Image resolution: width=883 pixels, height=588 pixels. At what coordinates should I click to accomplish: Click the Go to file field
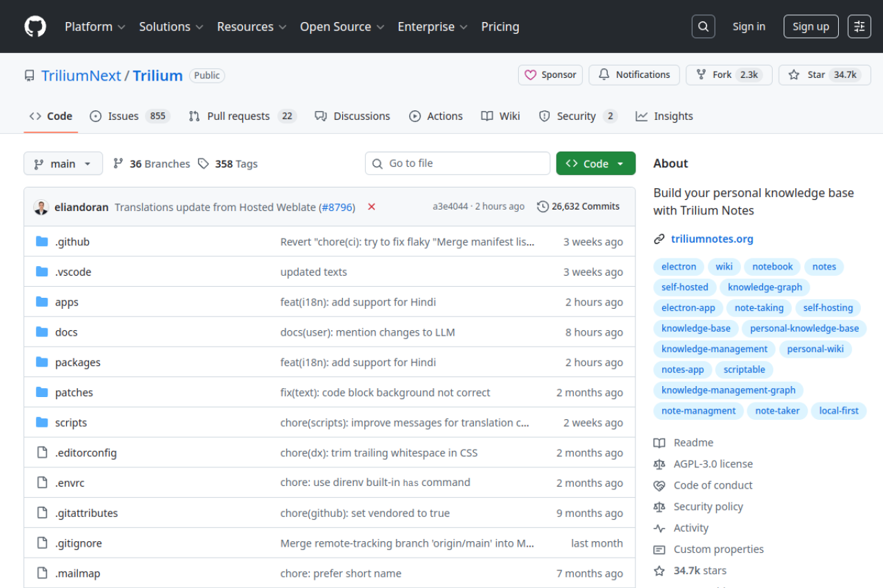pyautogui.click(x=457, y=163)
